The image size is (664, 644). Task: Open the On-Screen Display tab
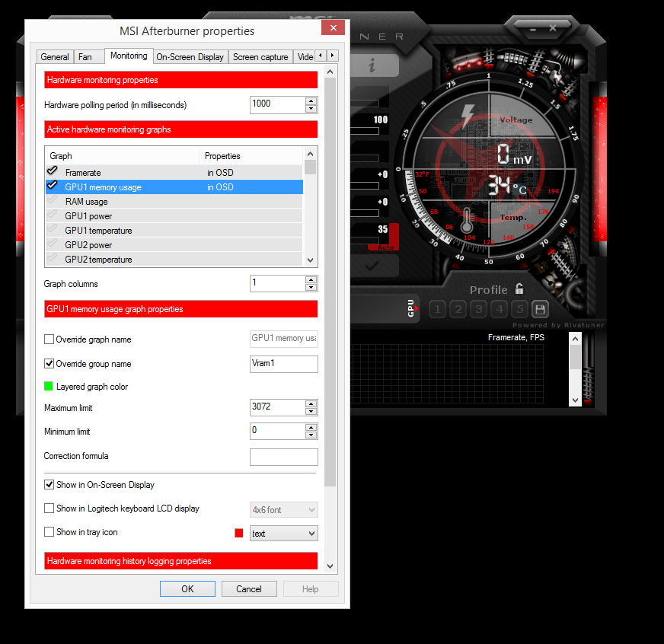coord(190,57)
